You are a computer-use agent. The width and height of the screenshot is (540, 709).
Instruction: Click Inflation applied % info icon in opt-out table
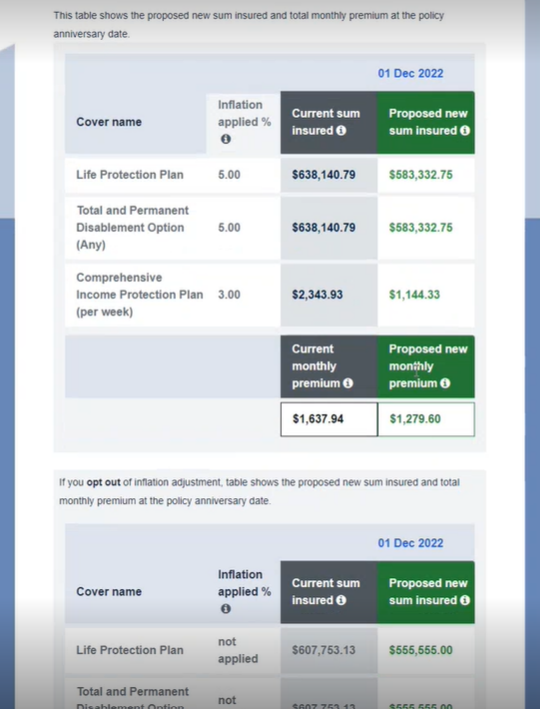coord(226,609)
